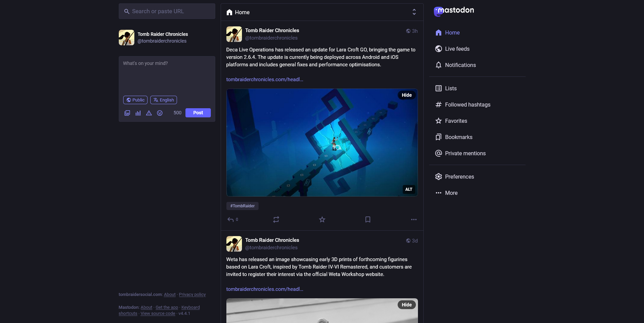
Task: Click profile avatar above the composer
Action: (x=127, y=38)
